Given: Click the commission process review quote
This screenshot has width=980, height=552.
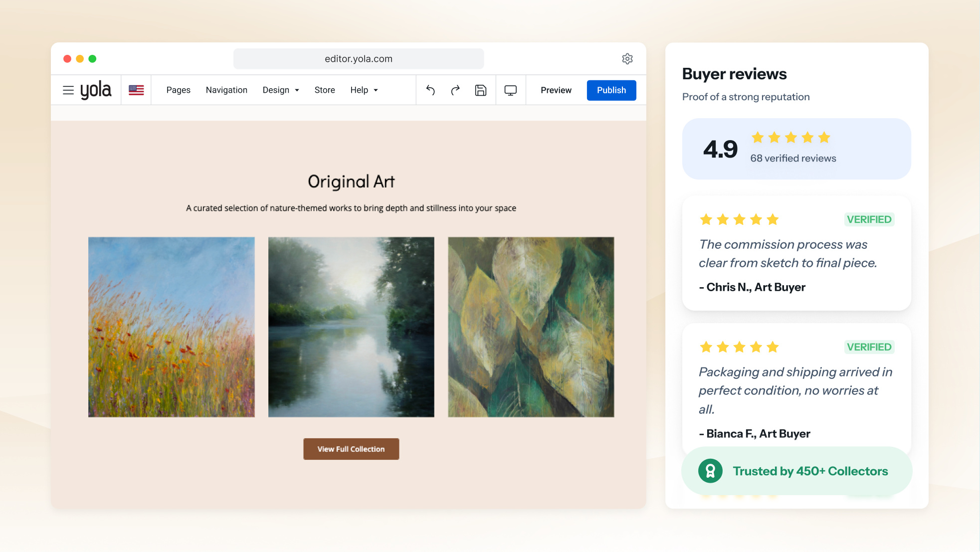Looking at the screenshot, I should coord(788,253).
